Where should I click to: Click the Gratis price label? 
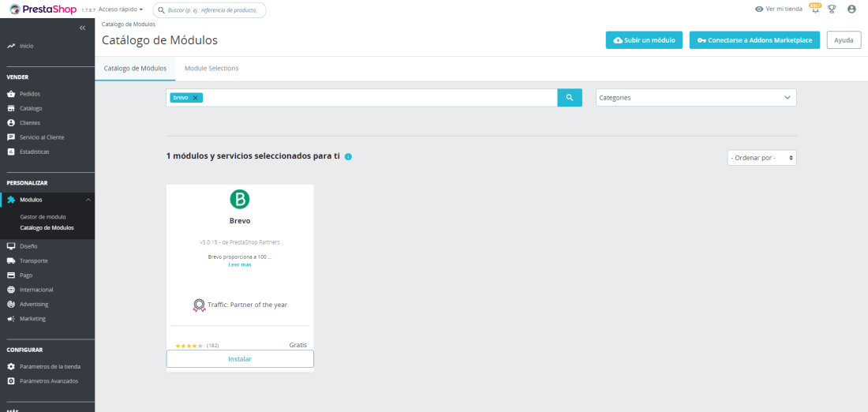(297, 344)
